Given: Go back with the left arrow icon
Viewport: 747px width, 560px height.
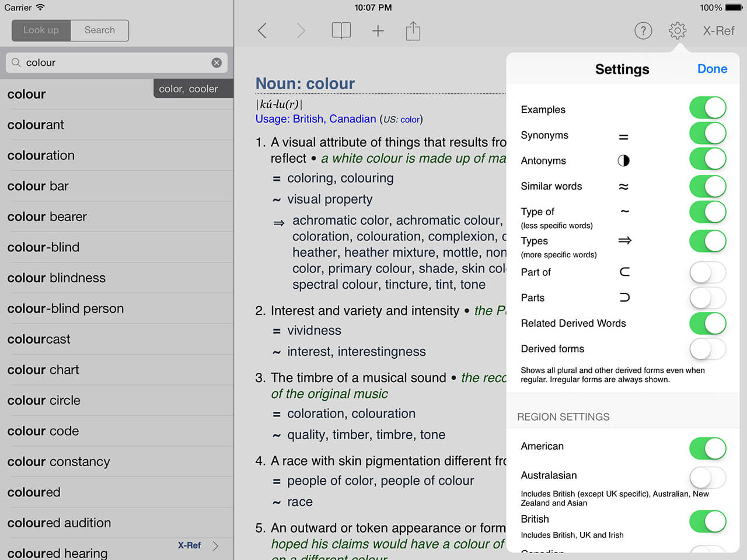Looking at the screenshot, I should [262, 31].
